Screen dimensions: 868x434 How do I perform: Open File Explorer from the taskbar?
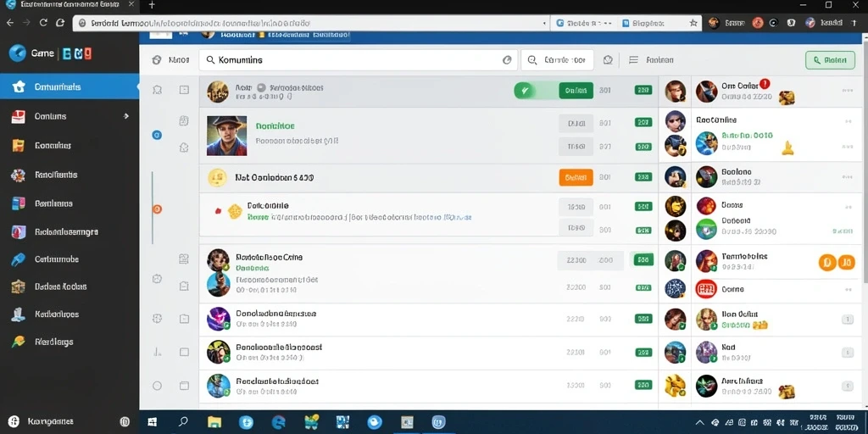point(214,422)
